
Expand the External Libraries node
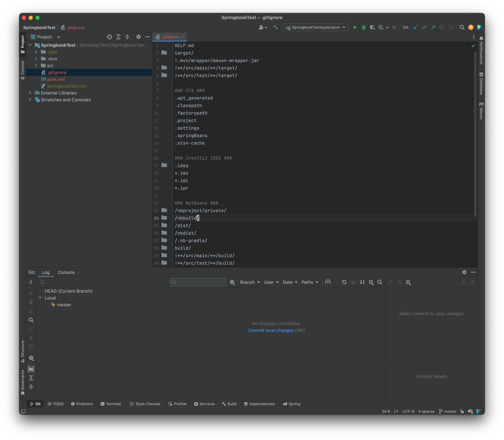[30, 93]
